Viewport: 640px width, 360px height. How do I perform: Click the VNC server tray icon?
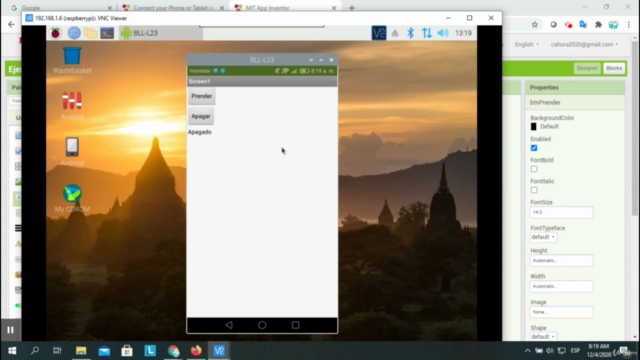[379, 33]
